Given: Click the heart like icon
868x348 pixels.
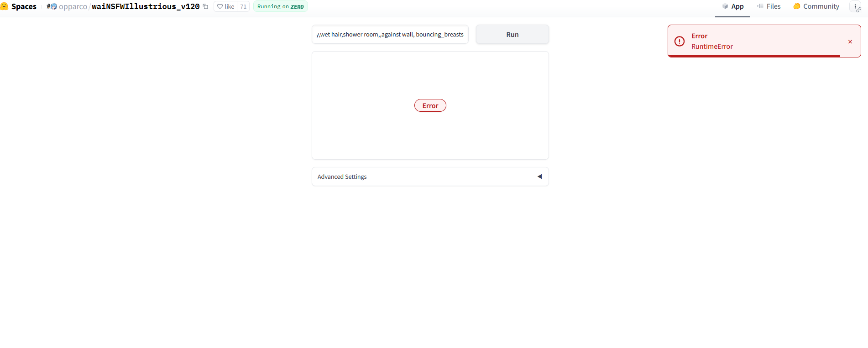Looking at the screenshot, I should 220,6.
